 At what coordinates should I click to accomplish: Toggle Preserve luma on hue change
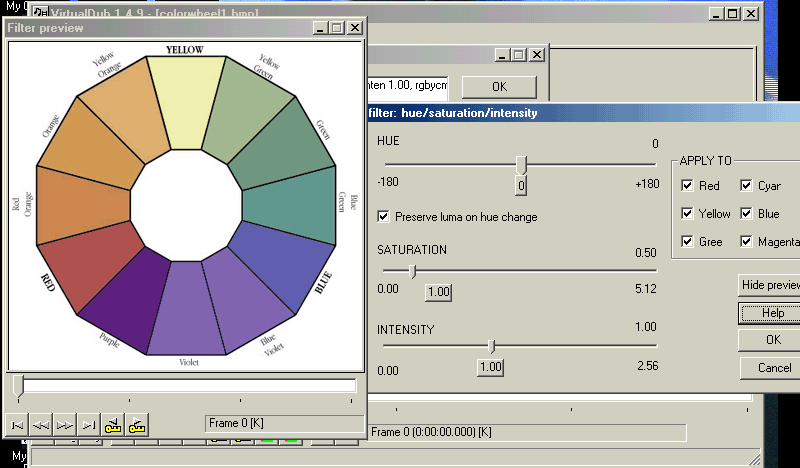pyautogui.click(x=384, y=216)
